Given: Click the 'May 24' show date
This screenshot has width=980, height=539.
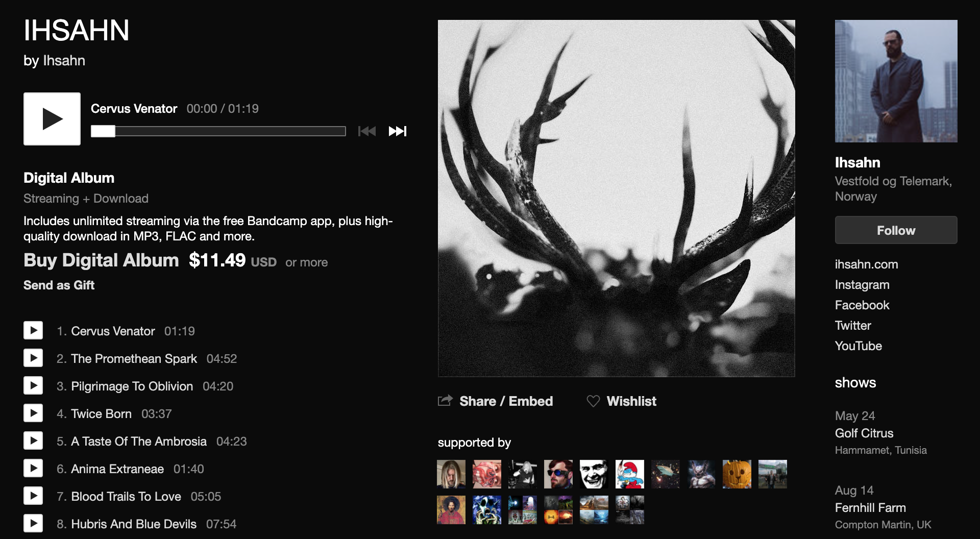Looking at the screenshot, I should pyautogui.click(x=855, y=416).
